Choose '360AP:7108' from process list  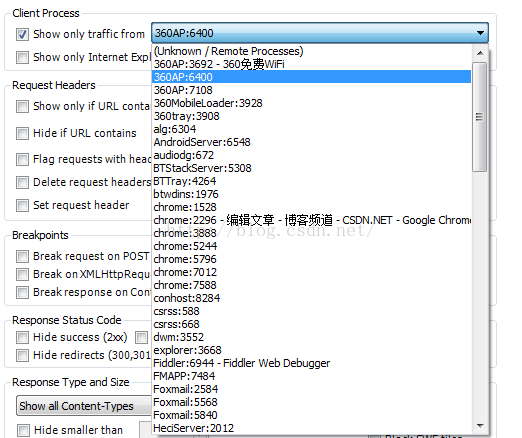[312, 90]
